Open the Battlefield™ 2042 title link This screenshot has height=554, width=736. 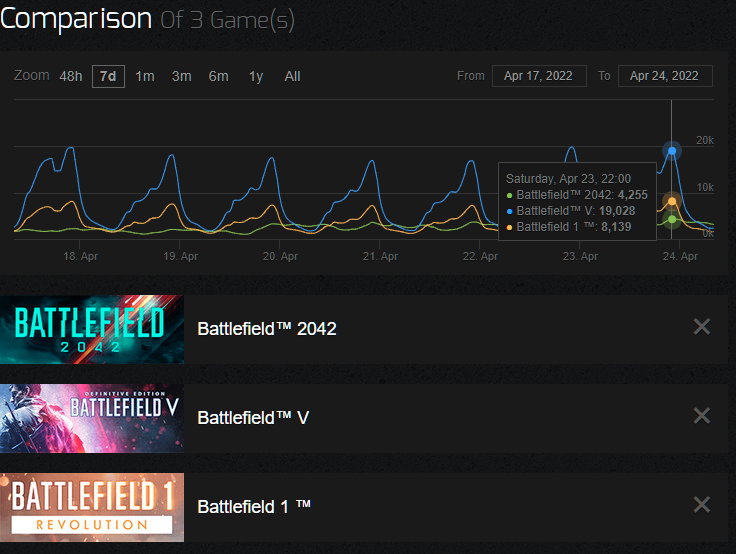[267, 329]
